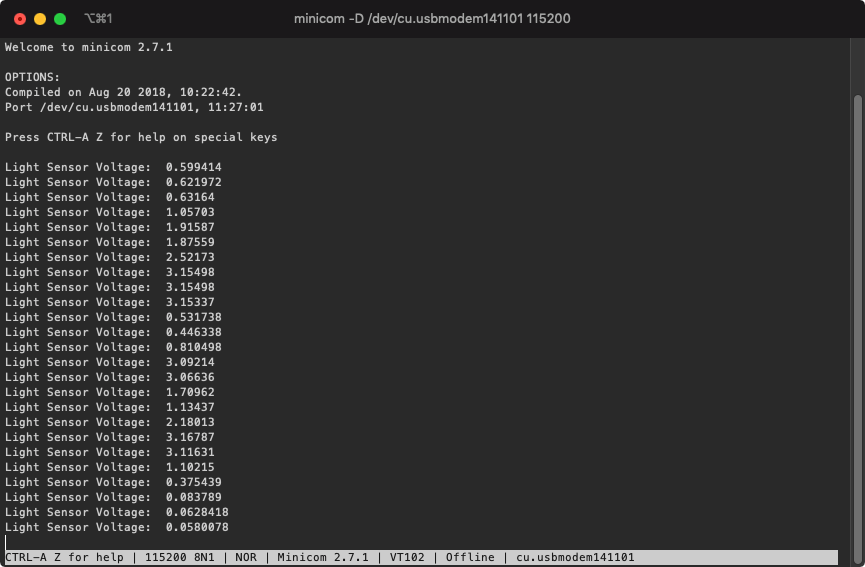Click the 'OPTIONS:' line
This screenshot has width=865, height=567.
[x=33, y=77]
